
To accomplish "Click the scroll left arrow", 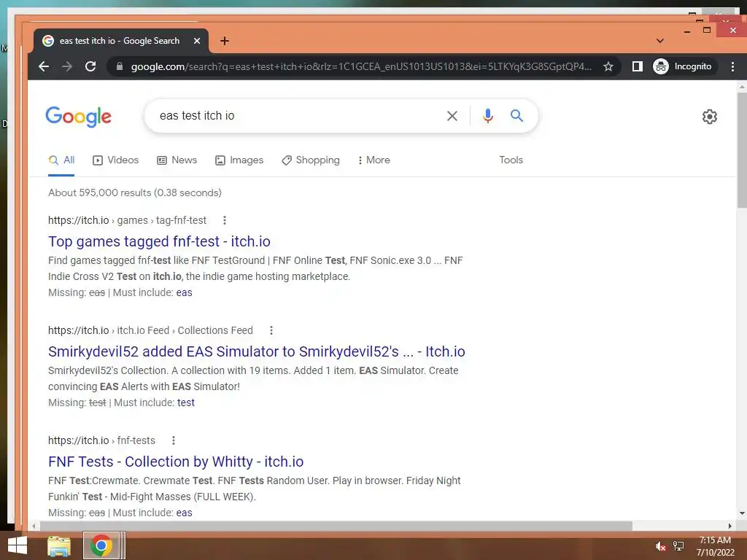I will pos(34,526).
